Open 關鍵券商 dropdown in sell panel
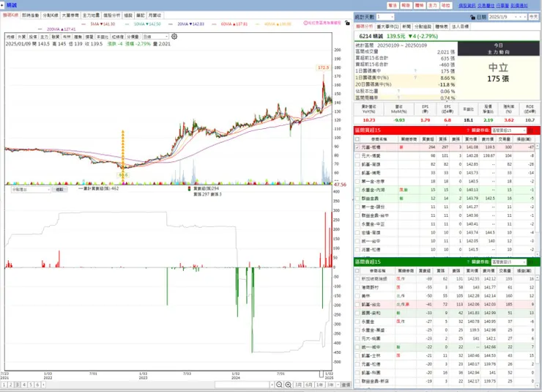 point(524,262)
